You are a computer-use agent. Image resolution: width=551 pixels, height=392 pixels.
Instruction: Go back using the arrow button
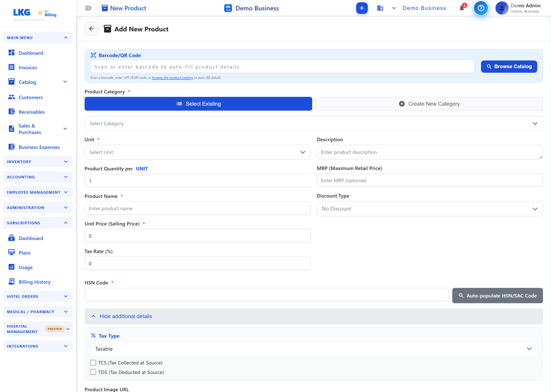pos(91,29)
